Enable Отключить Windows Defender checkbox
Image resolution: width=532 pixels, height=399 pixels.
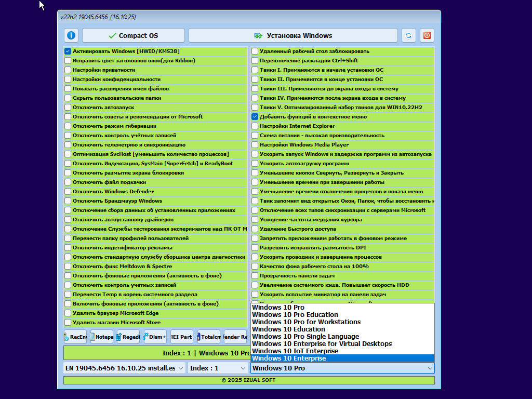(x=68, y=192)
